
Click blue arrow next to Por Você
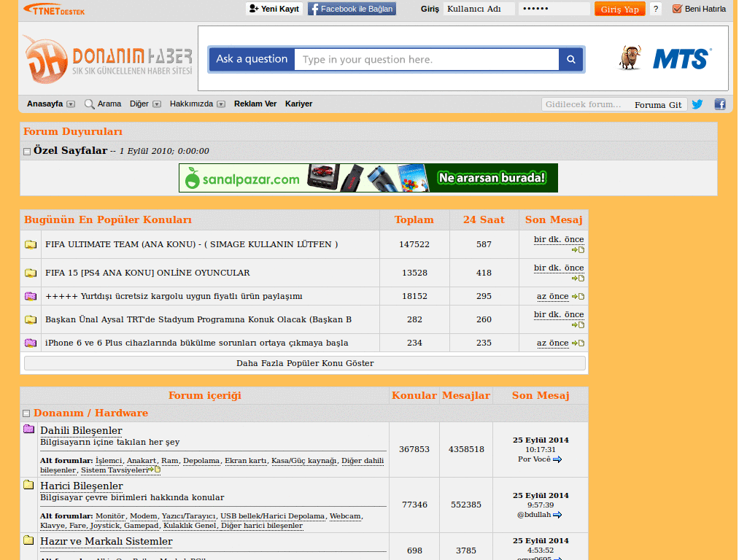[557, 459]
